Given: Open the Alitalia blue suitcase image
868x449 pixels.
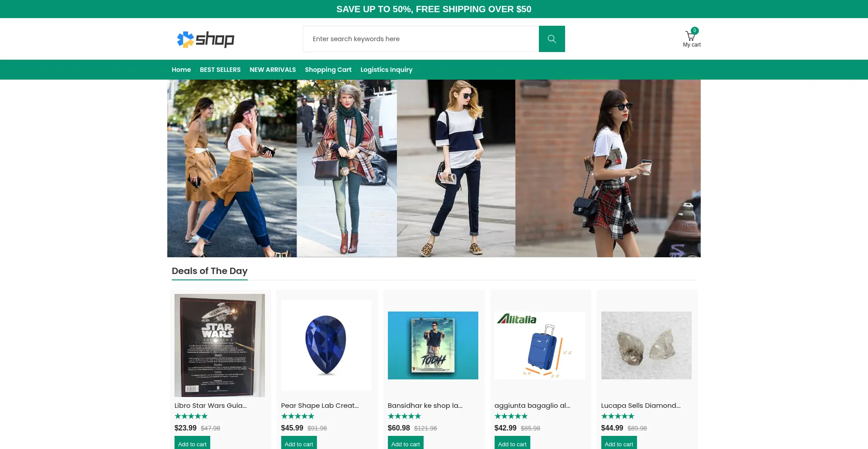Looking at the screenshot, I should (539, 345).
